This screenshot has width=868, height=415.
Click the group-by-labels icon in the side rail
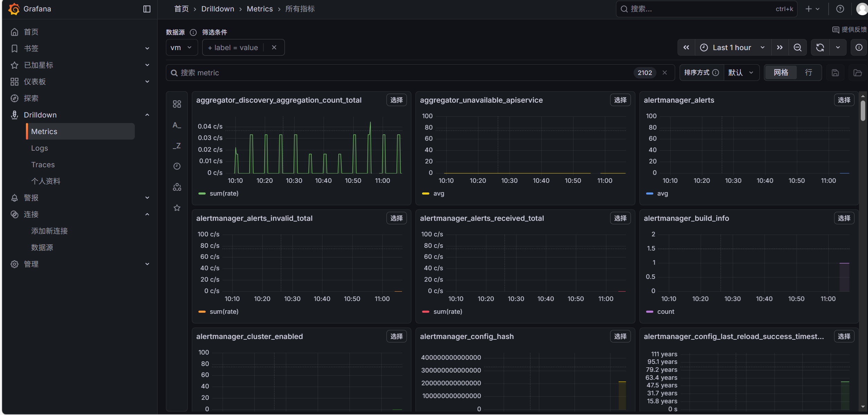pos(177,187)
